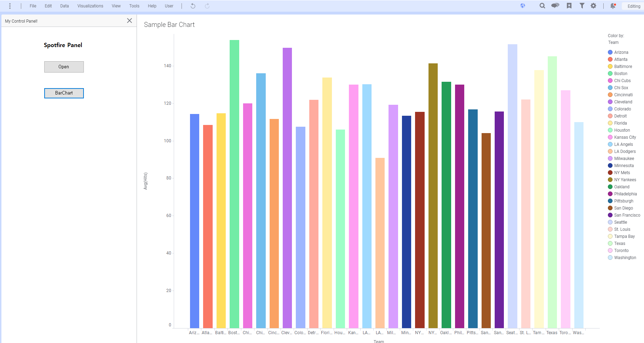Open the Help menu
The height and width of the screenshot is (343, 644).
point(152,6)
